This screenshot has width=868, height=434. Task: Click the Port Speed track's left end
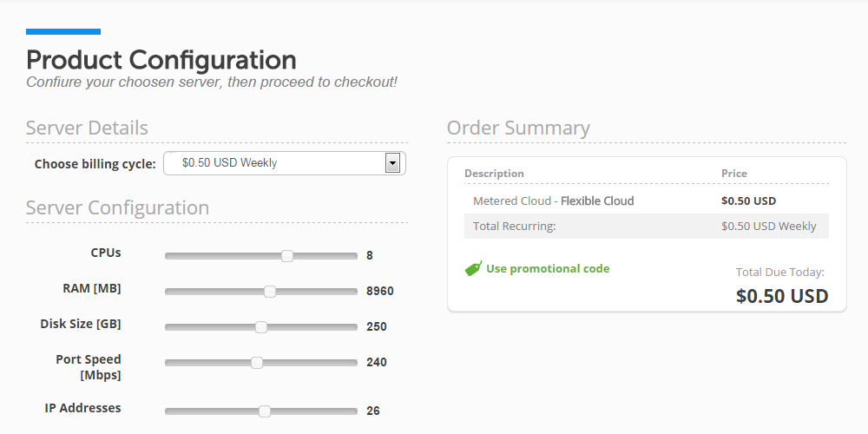point(168,363)
